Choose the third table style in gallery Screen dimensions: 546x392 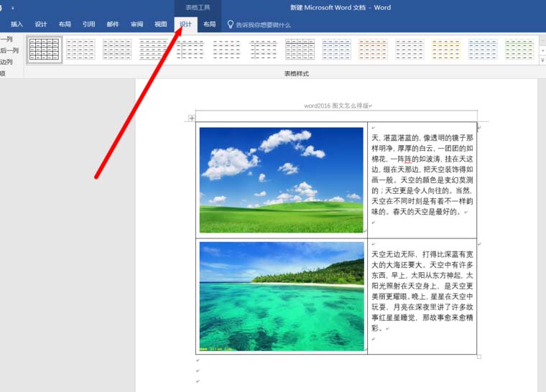coord(117,50)
